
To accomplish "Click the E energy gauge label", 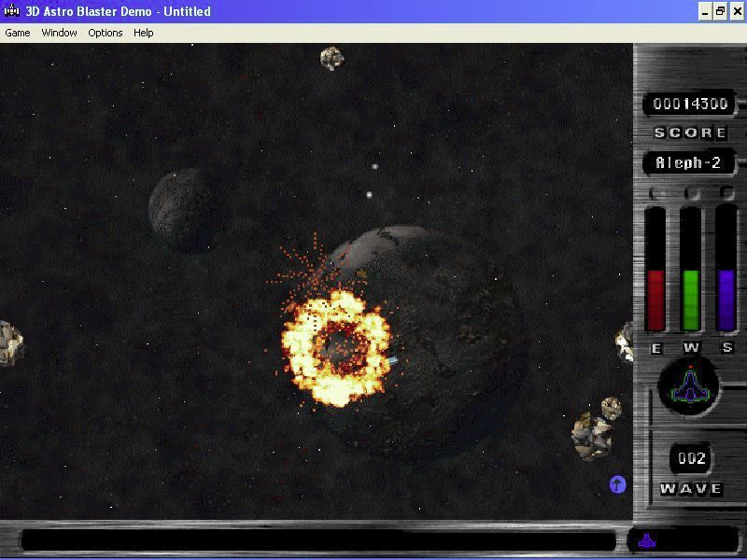I will 655,348.
